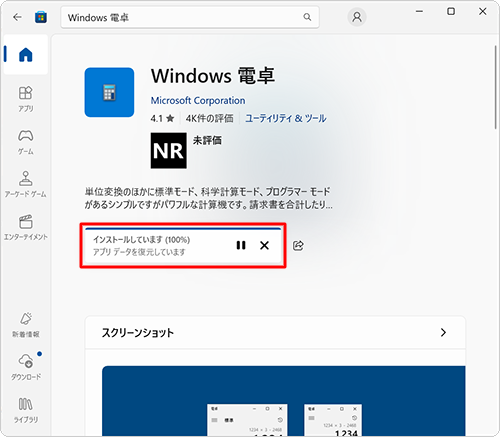Click the インストールしています (100%) status text
500x437 pixels.
pyautogui.click(x=141, y=240)
